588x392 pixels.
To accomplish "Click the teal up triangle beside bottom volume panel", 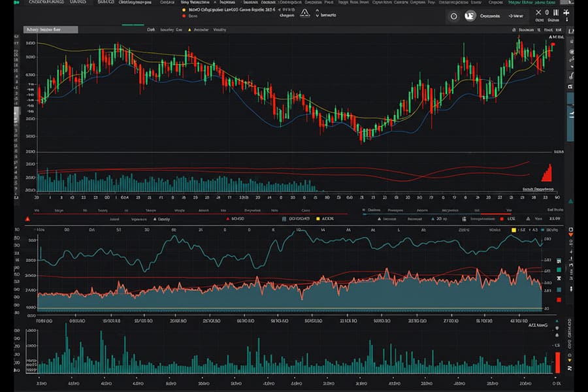I will click(x=557, y=321).
